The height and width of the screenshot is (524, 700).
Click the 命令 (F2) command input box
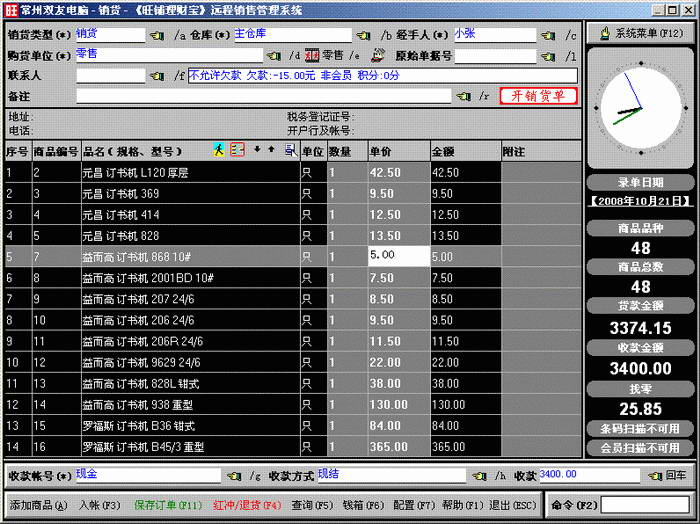click(646, 505)
